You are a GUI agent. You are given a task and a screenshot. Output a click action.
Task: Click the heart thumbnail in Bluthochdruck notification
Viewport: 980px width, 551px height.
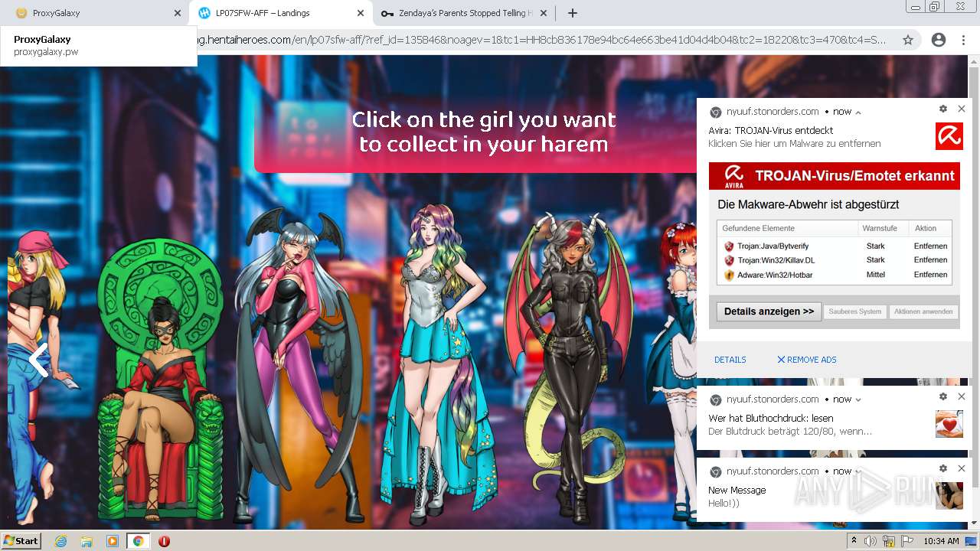[x=949, y=424]
